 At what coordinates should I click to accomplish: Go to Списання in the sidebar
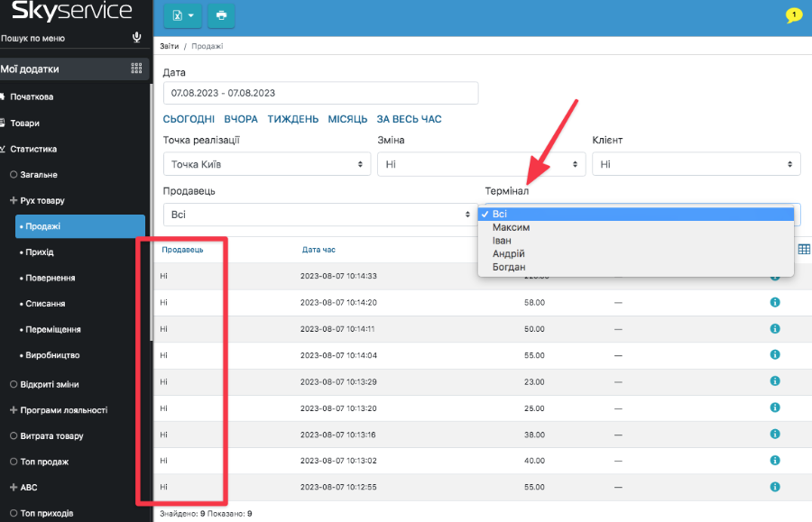click(x=46, y=304)
